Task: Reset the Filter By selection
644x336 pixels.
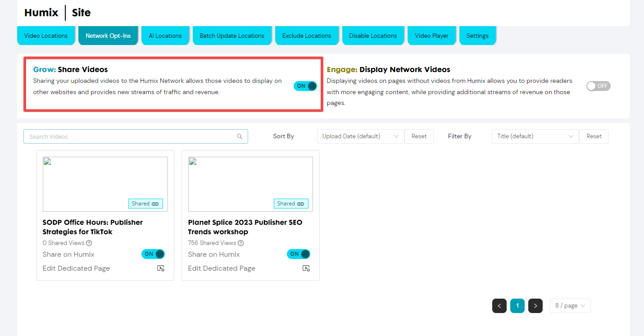Action: (x=594, y=136)
